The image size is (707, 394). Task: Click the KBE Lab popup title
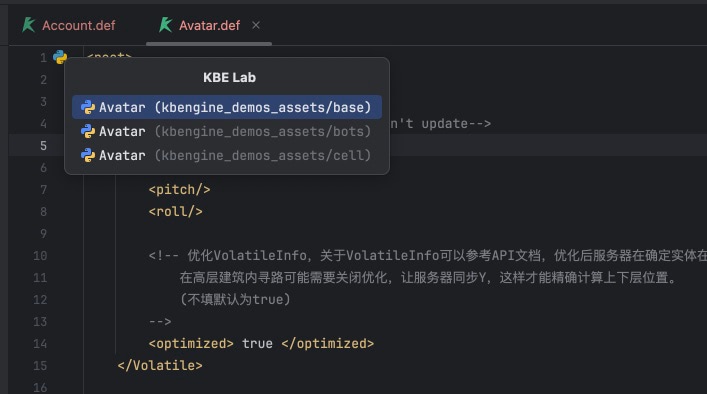(x=229, y=78)
